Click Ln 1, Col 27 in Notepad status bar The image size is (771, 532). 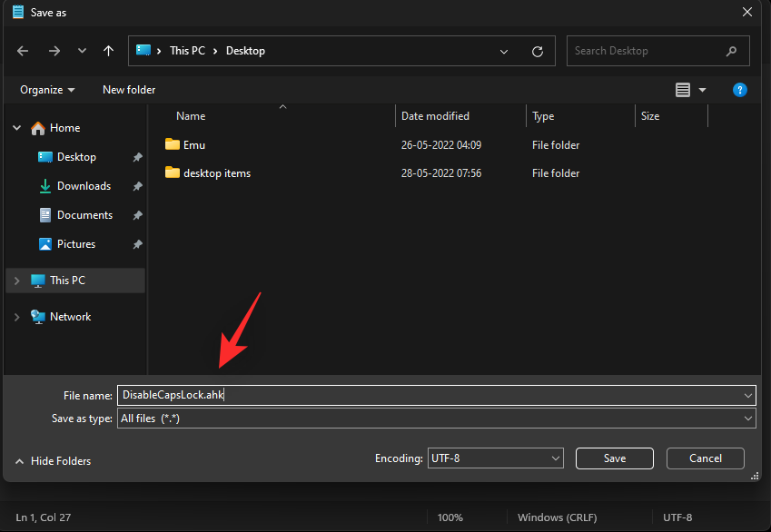[x=44, y=517]
